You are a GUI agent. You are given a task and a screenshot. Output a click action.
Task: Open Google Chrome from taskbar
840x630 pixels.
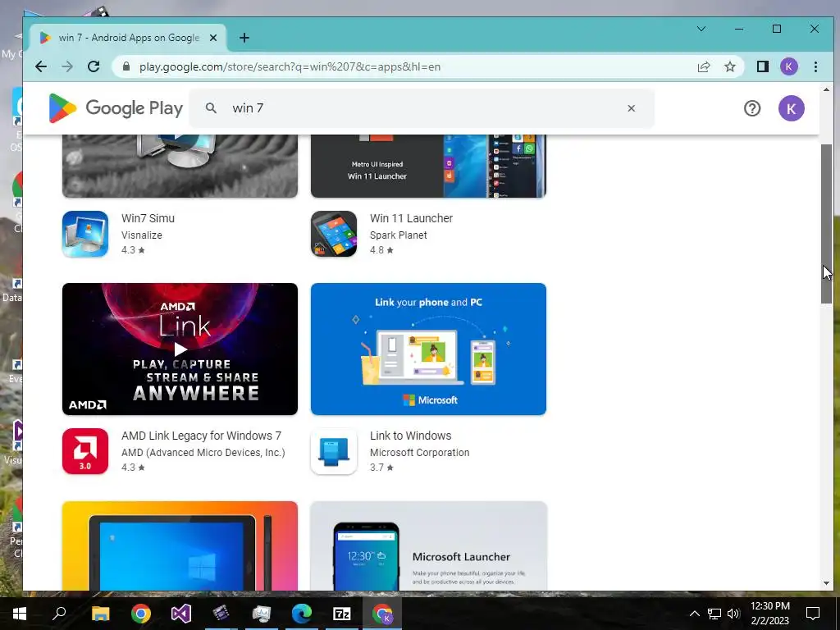tap(140, 614)
